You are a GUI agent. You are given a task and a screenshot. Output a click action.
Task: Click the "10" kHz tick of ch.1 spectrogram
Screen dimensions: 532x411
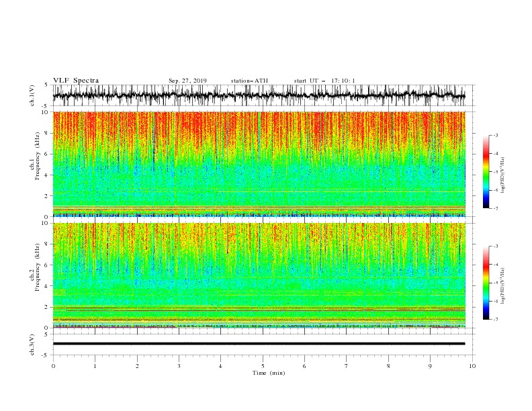(45, 112)
